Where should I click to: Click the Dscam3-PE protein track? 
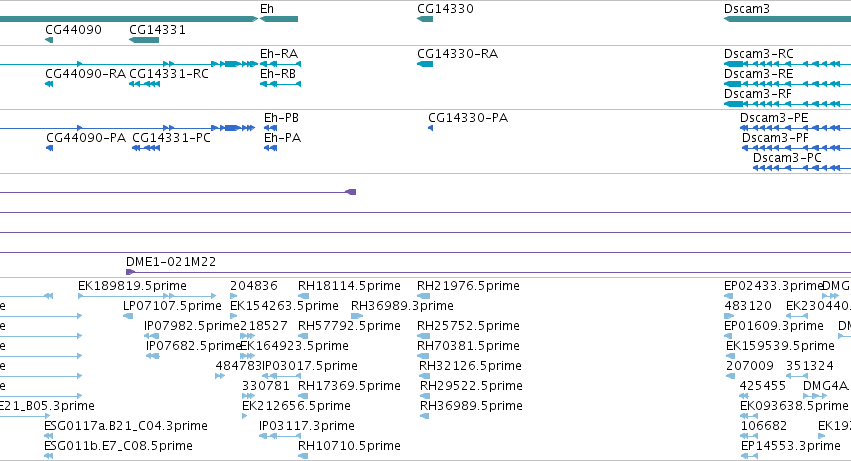pos(796,128)
